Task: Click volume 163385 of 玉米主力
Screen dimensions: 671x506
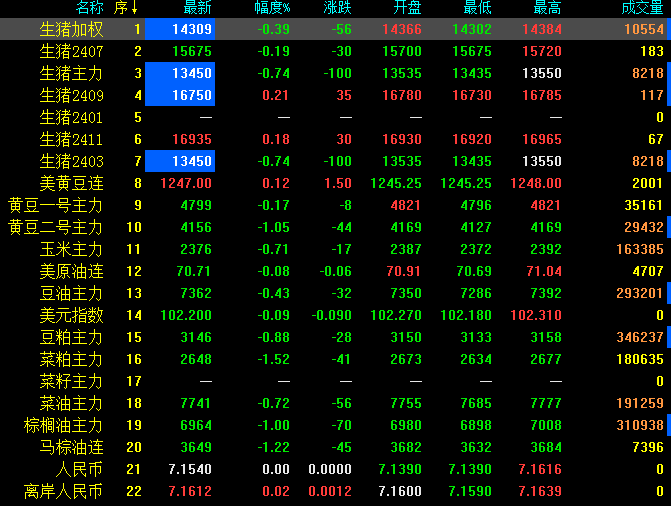Action: (x=640, y=250)
